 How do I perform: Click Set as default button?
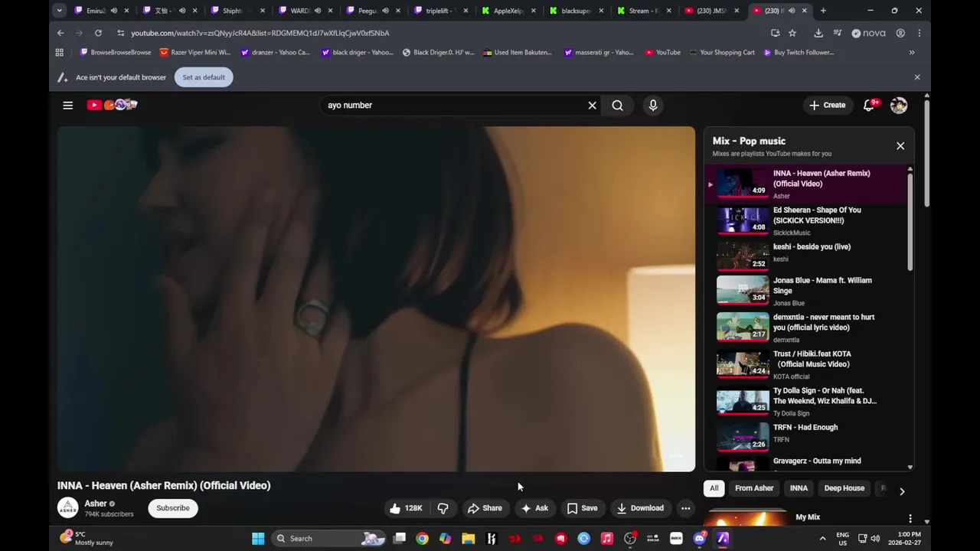coord(204,77)
